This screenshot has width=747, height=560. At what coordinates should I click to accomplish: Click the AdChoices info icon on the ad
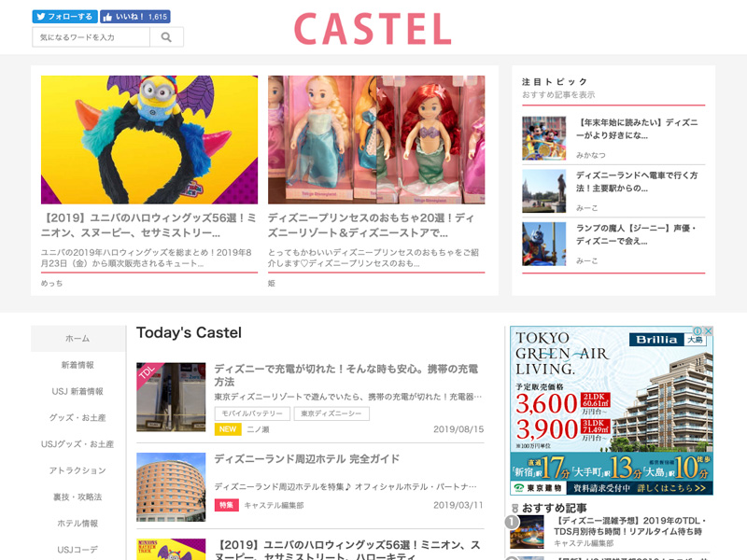[x=698, y=331]
